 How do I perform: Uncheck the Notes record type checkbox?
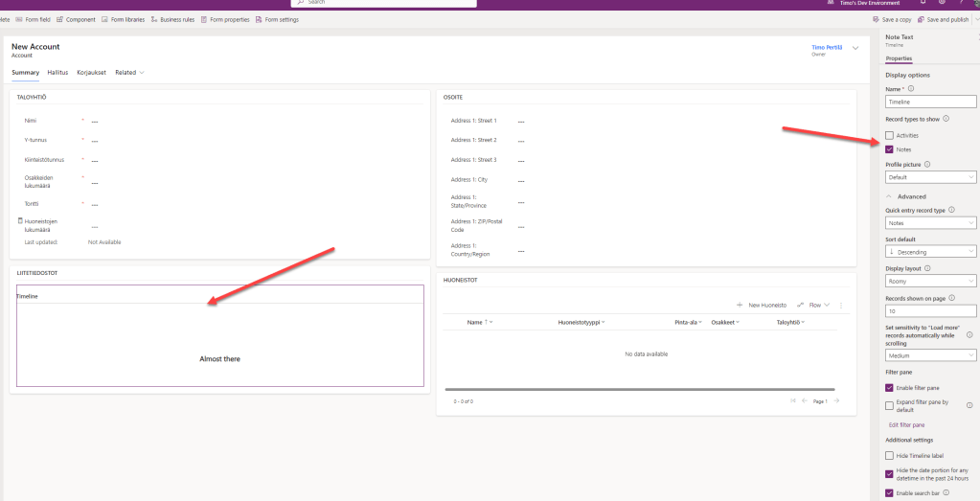(x=890, y=149)
